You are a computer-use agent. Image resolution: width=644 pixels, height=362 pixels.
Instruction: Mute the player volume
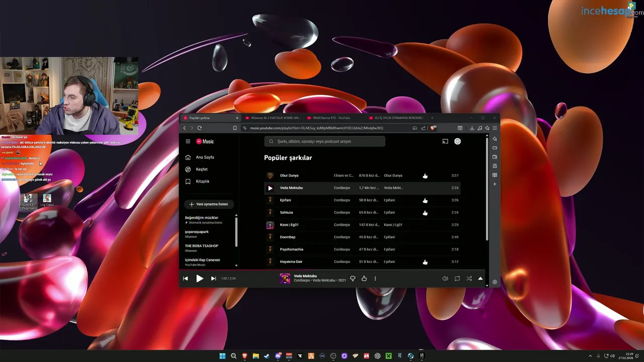pos(445,279)
